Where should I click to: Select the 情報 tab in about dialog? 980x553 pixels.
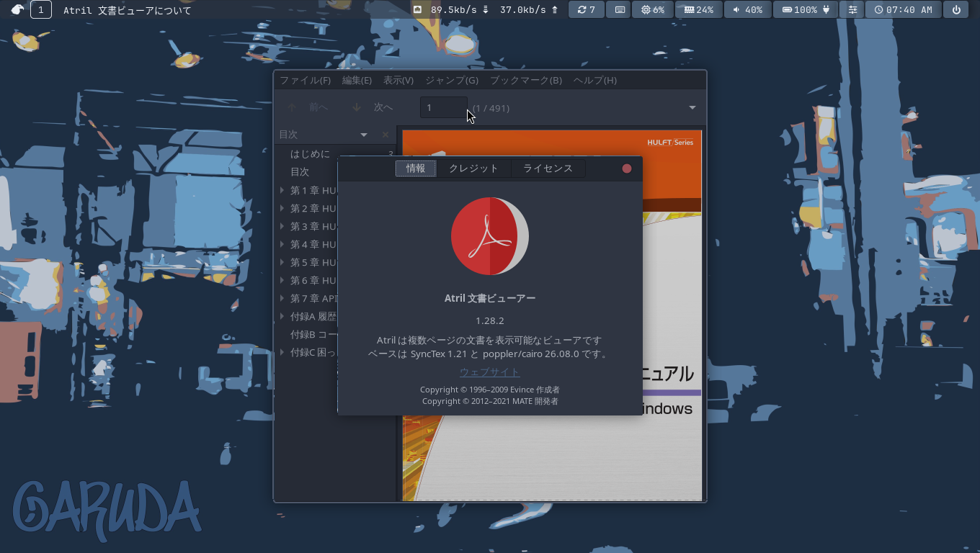pos(416,168)
